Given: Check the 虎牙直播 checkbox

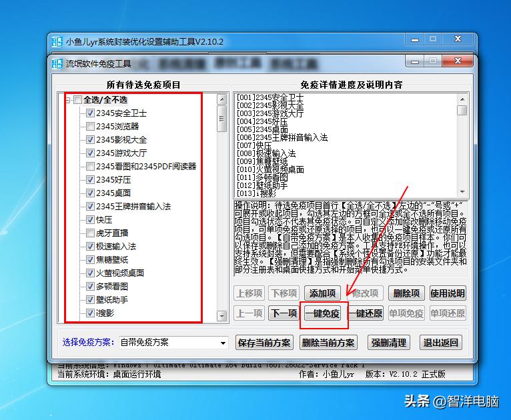Looking at the screenshot, I should [90, 233].
